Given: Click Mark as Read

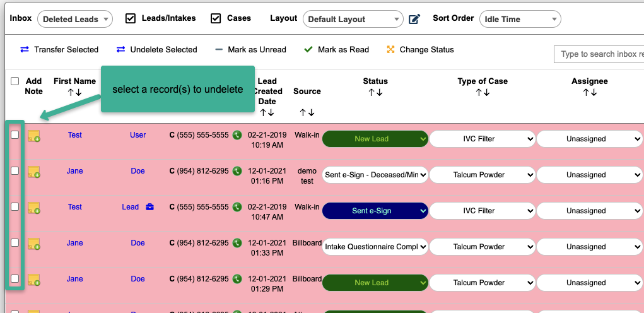Looking at the screenshot, I should (x=336, y=50).
